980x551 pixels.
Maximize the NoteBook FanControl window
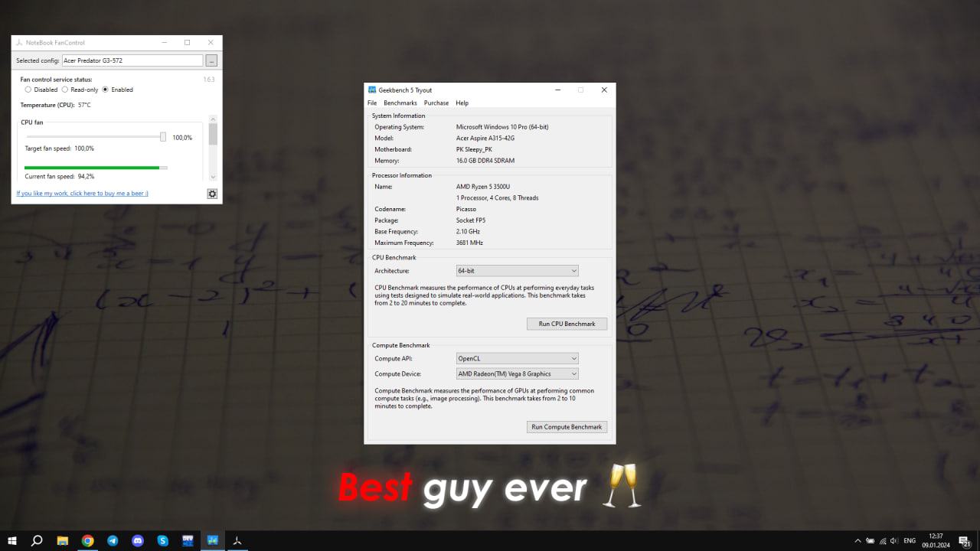pyautogui.click(x=187, y=43)
